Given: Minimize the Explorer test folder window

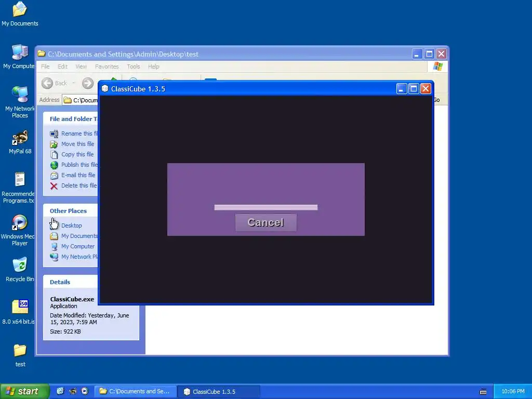Looking at the screenshot, I should pyautogui.click(x=417, y=54).
